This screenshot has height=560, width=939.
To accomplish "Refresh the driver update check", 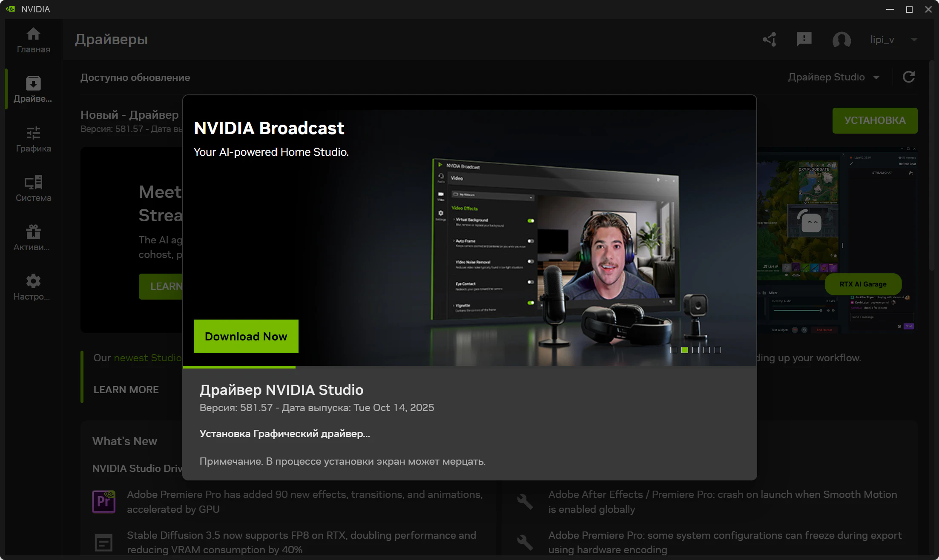I will 909,77.
